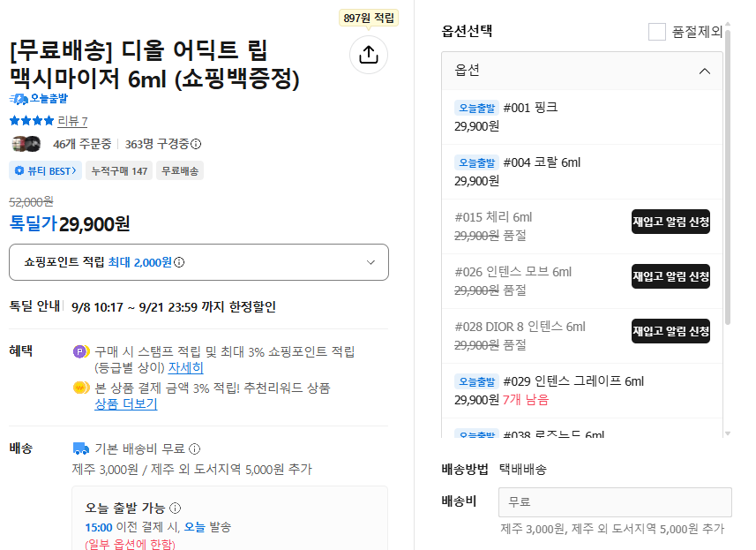
Task: Select option #001 핑크
Action: click(x=582, y=117)
